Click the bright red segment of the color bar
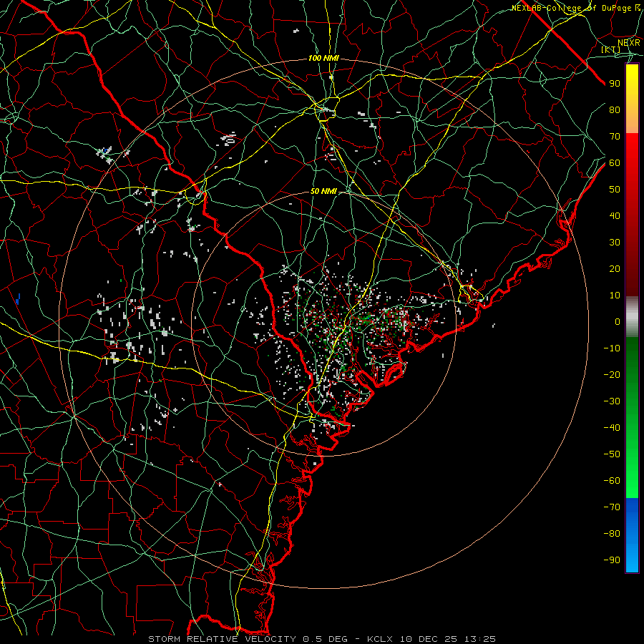Screen dimensions: 644x644 [632, 156]
